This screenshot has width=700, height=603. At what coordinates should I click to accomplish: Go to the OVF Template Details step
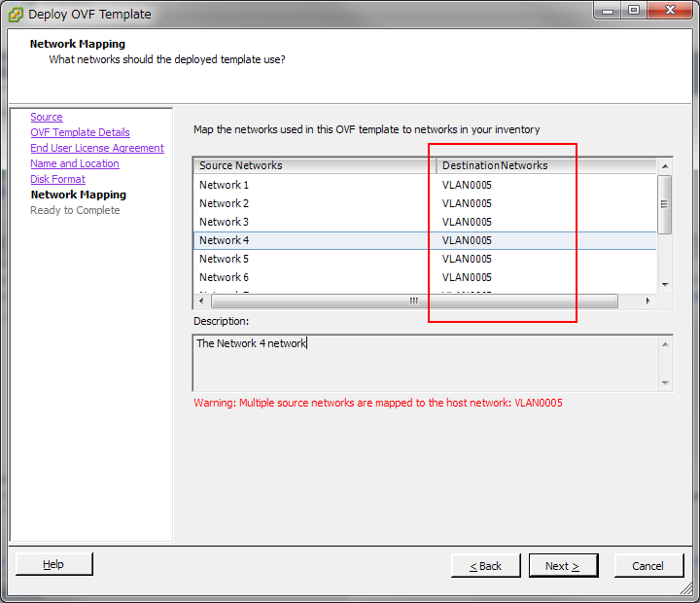pyautogui.click(x=80, y=132)
